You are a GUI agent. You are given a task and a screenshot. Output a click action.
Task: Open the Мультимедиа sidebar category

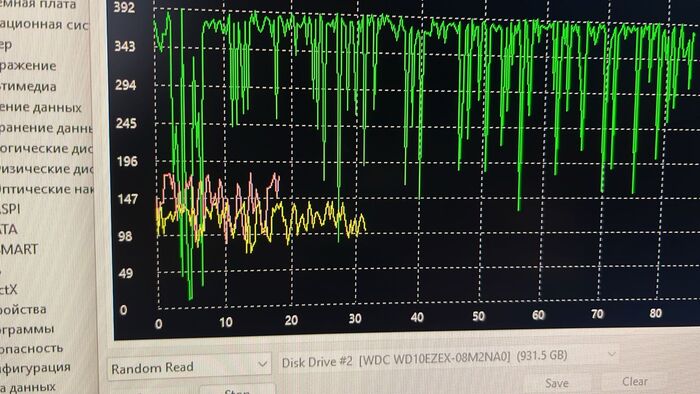tap(28, 86)
